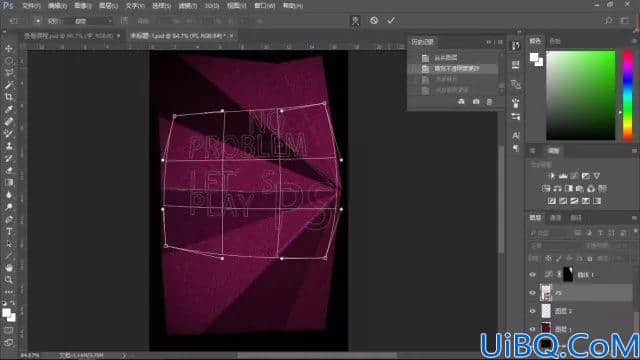Viewport: 640px width, 360px height.
Task: Toggle visibility of the selected text layer
Action: pyautogui.click(x=532, y=293)
